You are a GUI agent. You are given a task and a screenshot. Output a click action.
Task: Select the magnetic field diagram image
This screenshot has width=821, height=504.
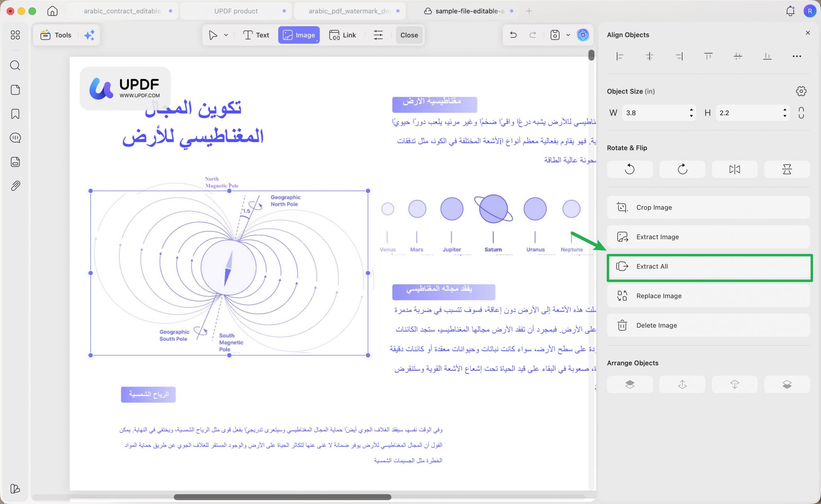(229, 273)
